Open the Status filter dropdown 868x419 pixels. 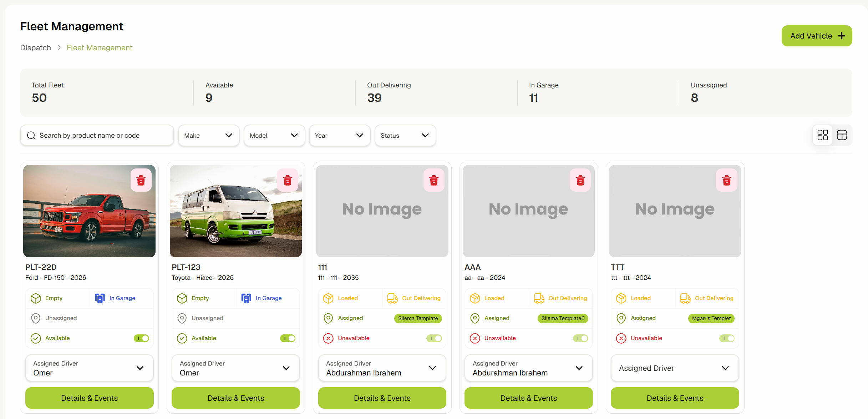click(405, 135)
